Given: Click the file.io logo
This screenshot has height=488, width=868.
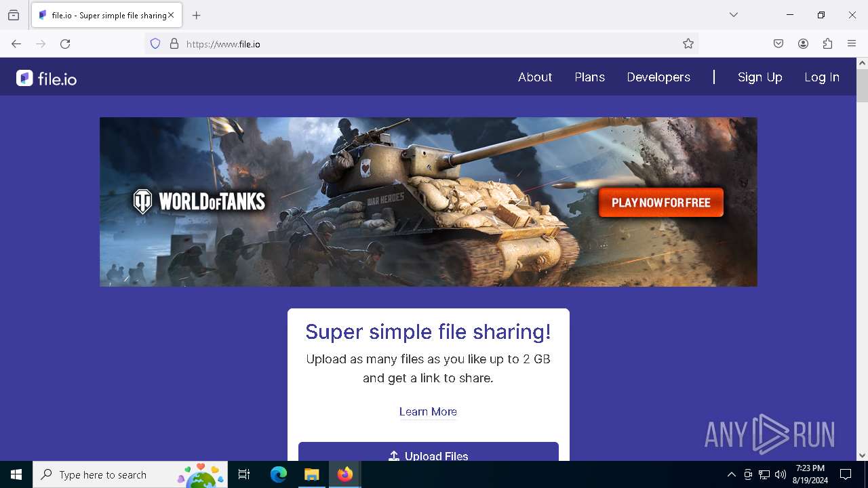Looking at the screenshot, I should [x=46, y=79].
